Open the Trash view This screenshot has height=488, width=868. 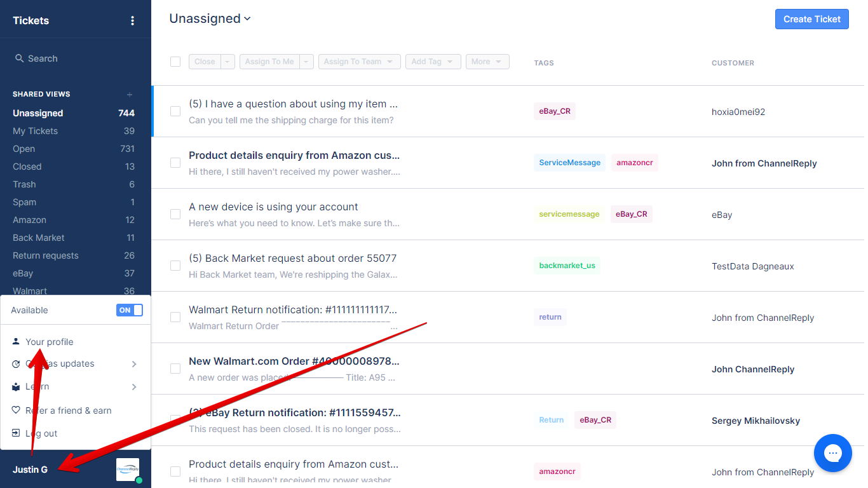click(74, 184)
